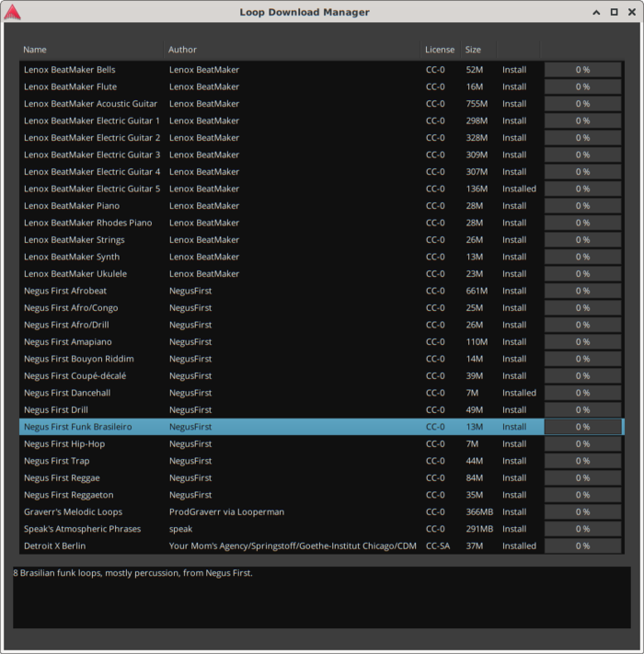
Task: Roll up window with the up-arrow button
Action: tap(596, 13)
